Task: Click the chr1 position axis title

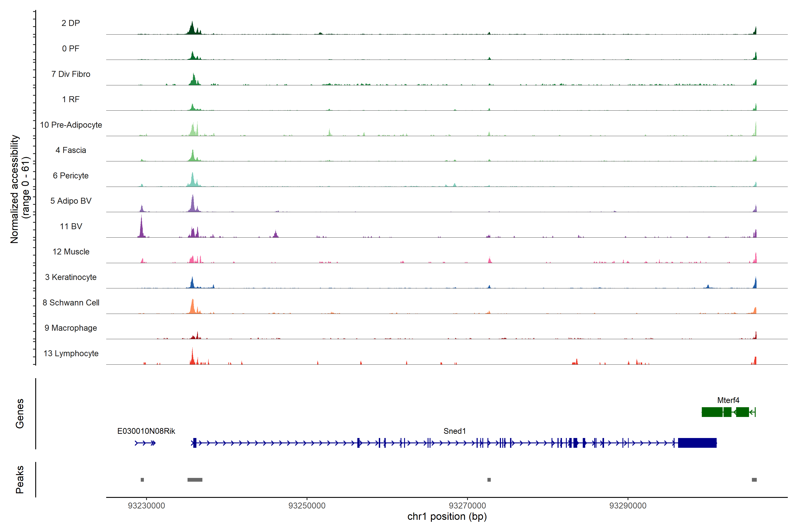Action: point(447,516)
